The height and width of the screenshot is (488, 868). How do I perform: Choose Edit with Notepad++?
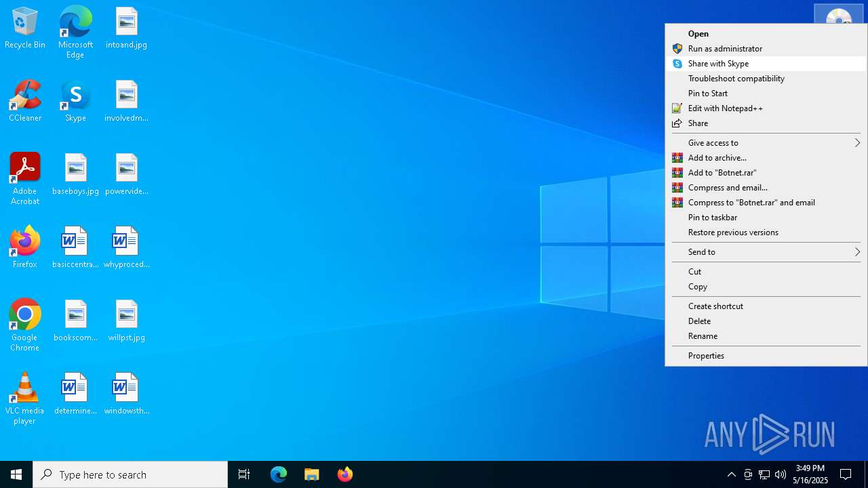[x=766, y=108]
